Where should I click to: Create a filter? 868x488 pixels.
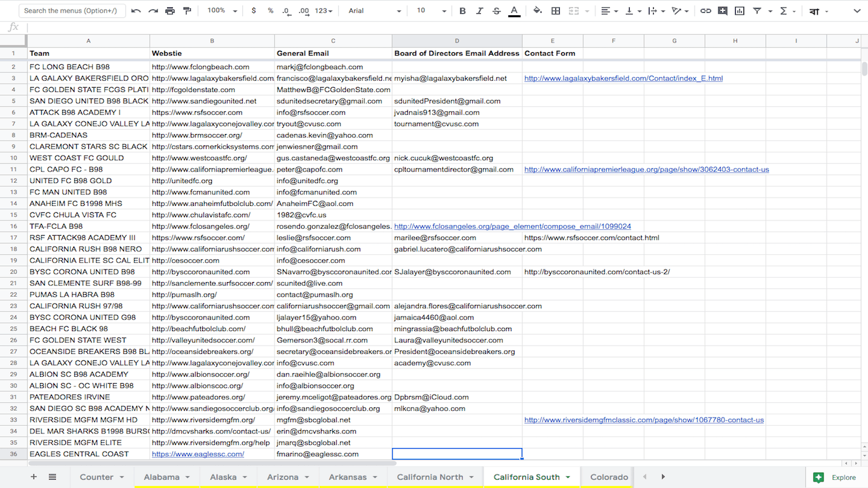pyautogui.click(x=757, y=11)
